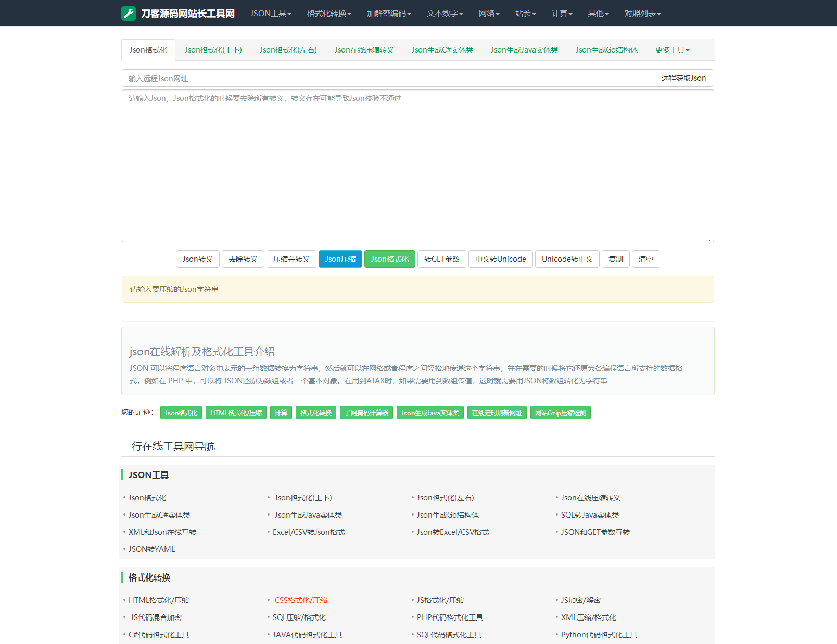Switch to the Json格式化(上下) tab
This screenshot has width=837, height=644.
tap(213, 50)
